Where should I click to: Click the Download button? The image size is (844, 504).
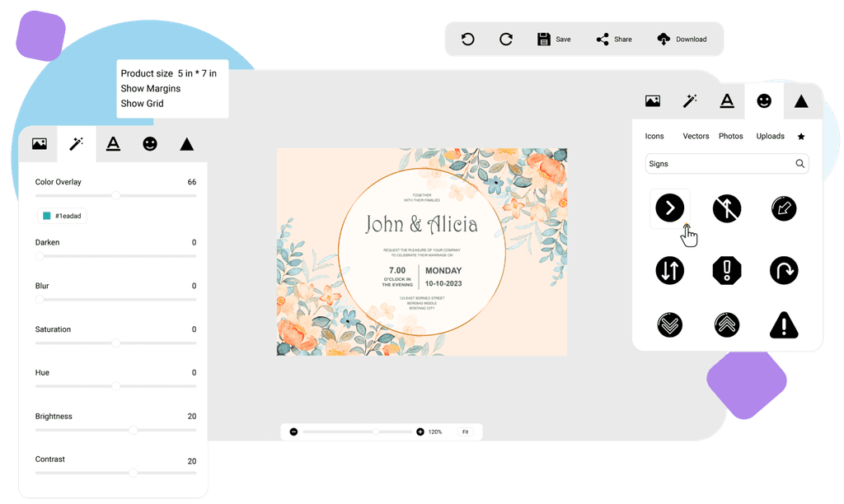[682, 39]
